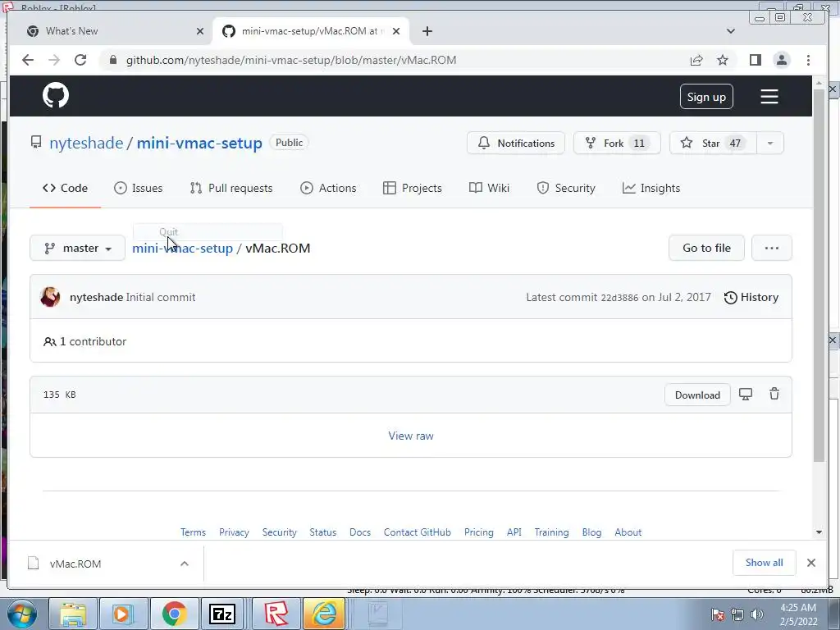Open the Windows Start menu
840x630 pixels.
coord(21,614)
